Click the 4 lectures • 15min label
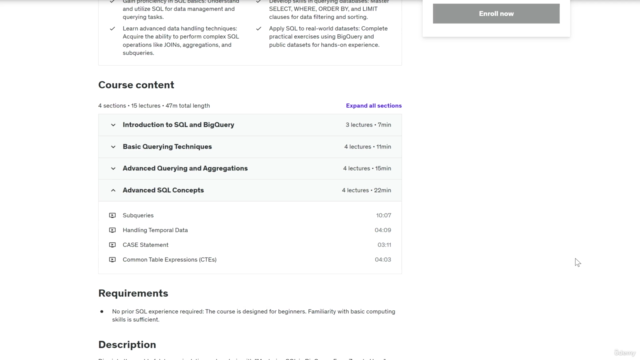Screen dimensions: 640x360 pyautogui.click(x=367, y=168)
